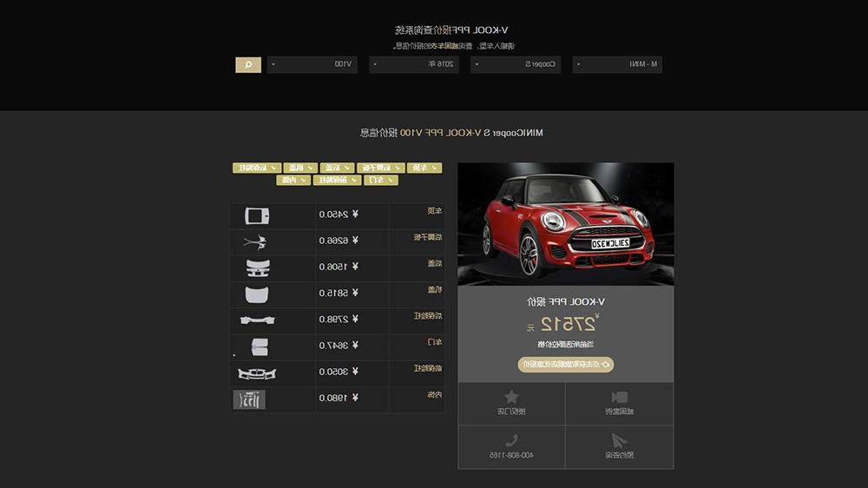
Task: Open 施工案例 video camera tile
Action: (x=620, y=403)
